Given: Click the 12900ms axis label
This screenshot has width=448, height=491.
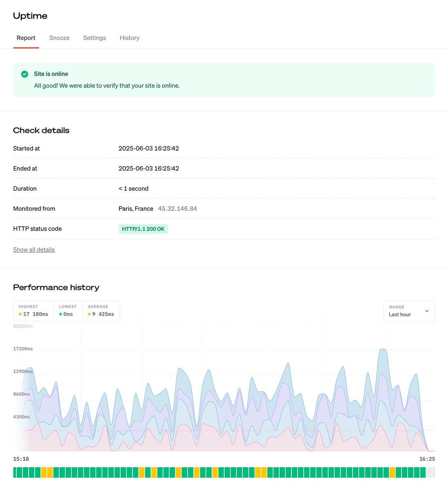Looking at the screenshot, I should tap(23, 372).
